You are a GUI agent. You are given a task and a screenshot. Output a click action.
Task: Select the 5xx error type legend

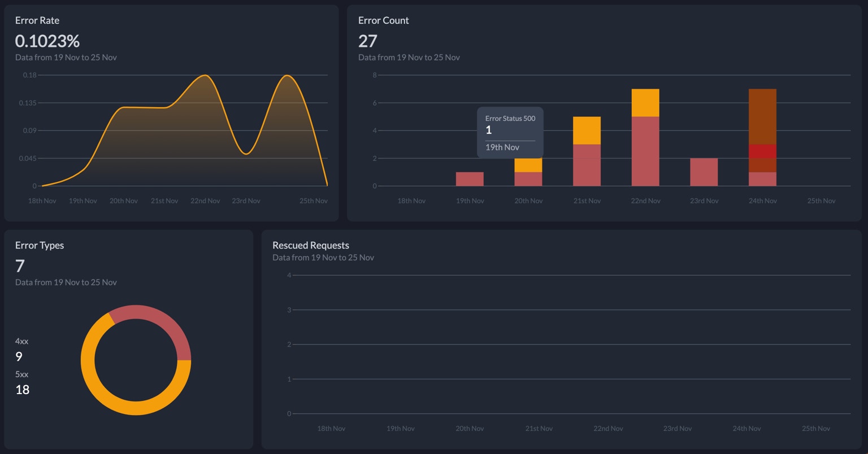point(22,382)
